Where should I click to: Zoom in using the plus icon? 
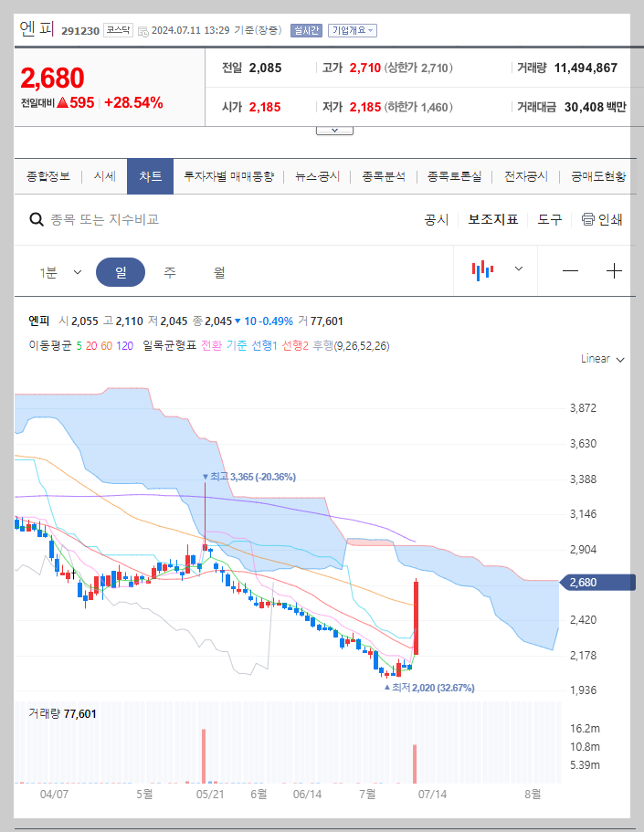click(616, 269)
